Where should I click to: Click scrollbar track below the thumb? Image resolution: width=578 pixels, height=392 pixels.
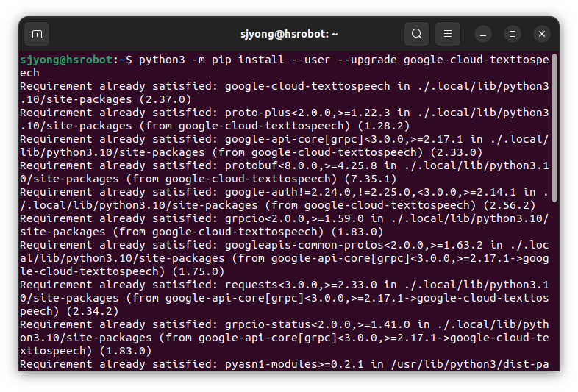554,286
